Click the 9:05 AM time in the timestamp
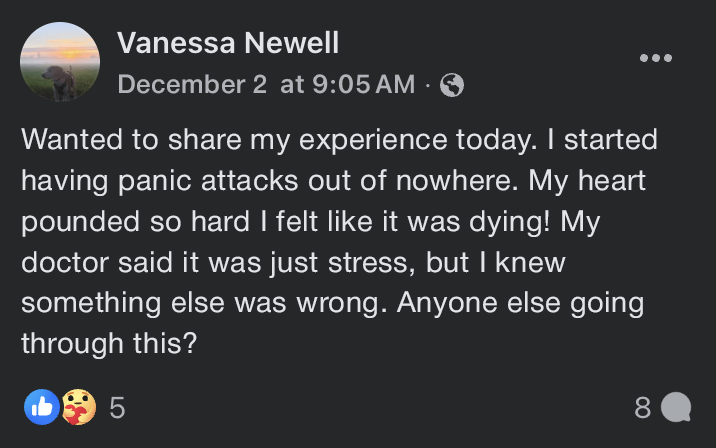Screen dimensions: 716x448 (362, 85)
